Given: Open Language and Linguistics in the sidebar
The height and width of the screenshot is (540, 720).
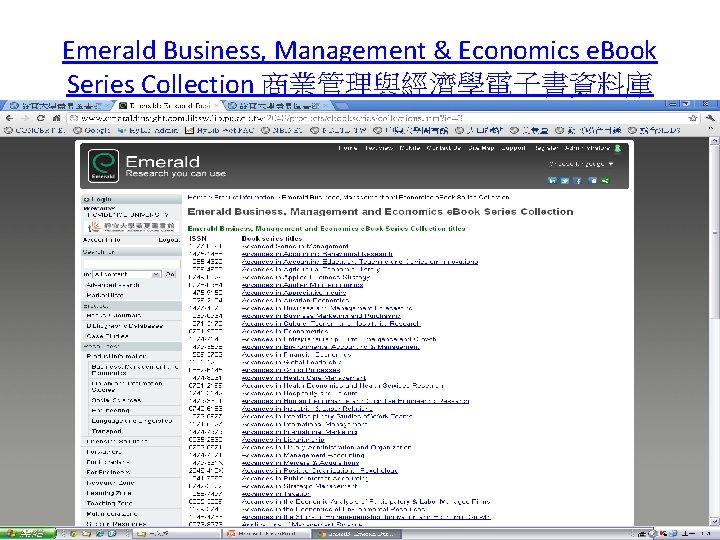Looking at the screenshot, I should [x=132, y=421].
